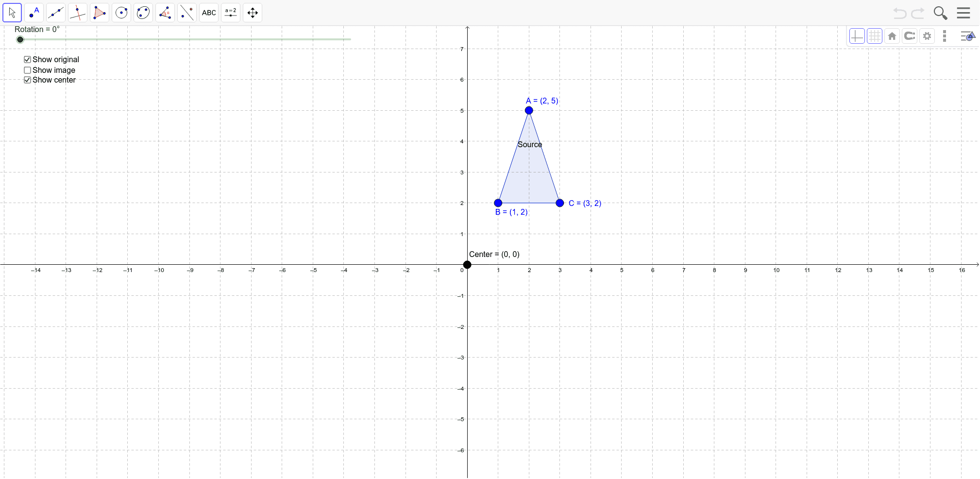Select the Slider creation tool

pos(230,13)
